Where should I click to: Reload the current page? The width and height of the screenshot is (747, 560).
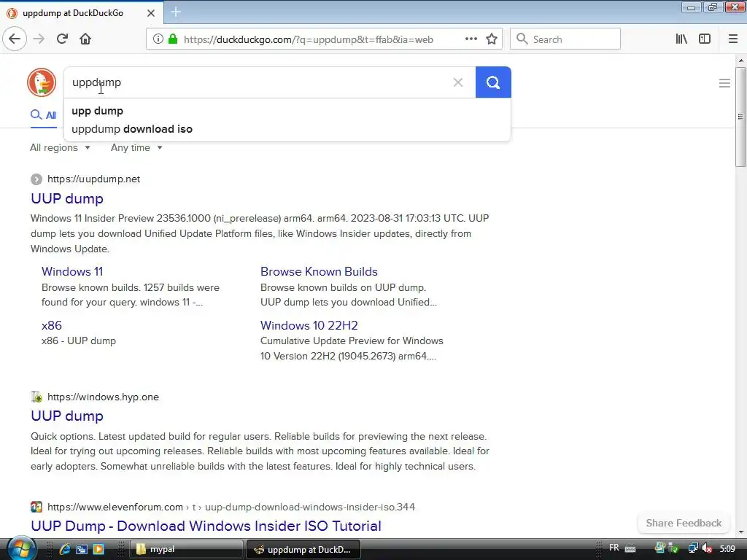pos(62,39)
